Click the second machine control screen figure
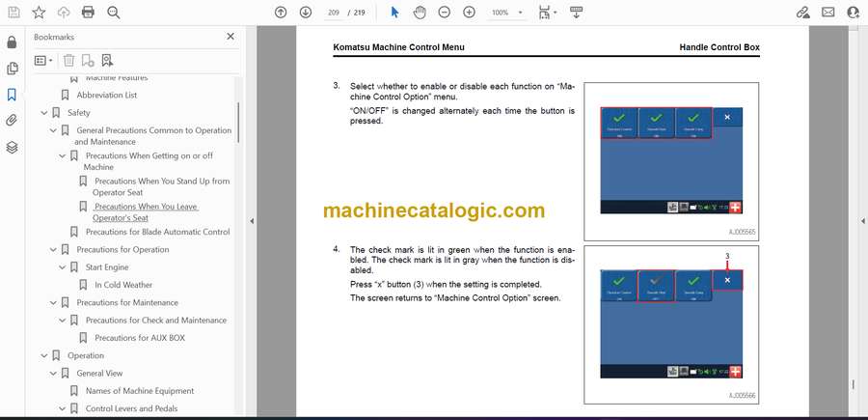868x420 pixels. (x=671, y=324)
